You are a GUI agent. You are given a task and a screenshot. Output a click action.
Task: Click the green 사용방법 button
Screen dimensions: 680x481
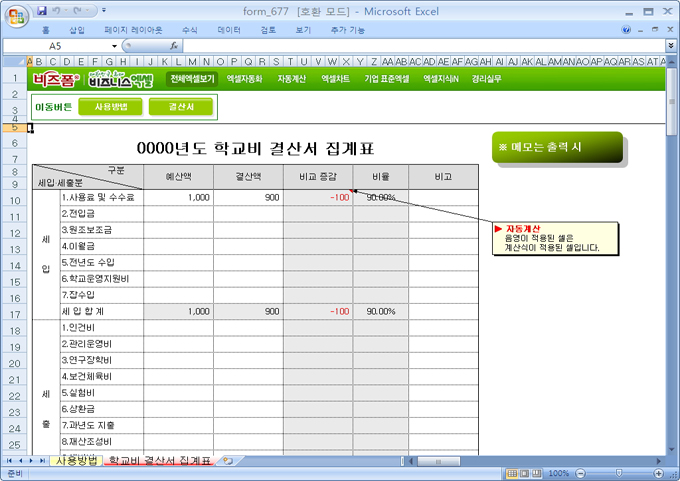[x=111, y=107]
